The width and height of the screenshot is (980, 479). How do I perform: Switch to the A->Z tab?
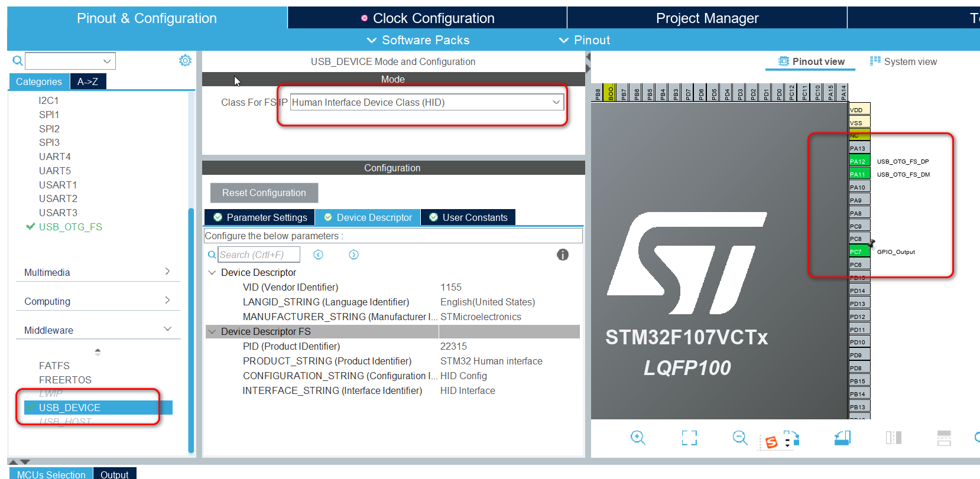87,82
